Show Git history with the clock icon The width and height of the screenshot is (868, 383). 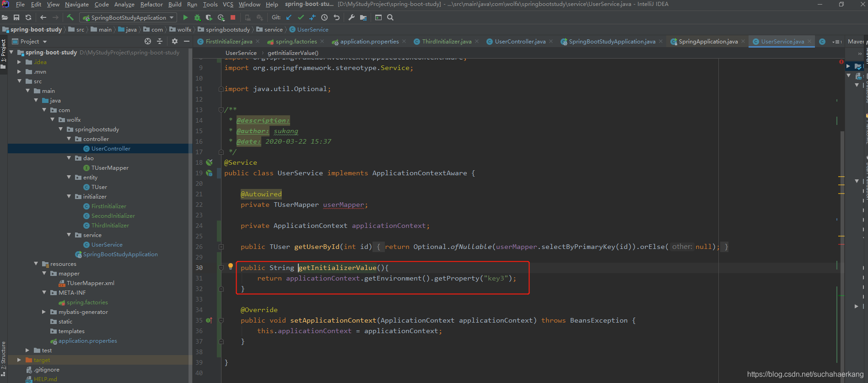(324, 17)
